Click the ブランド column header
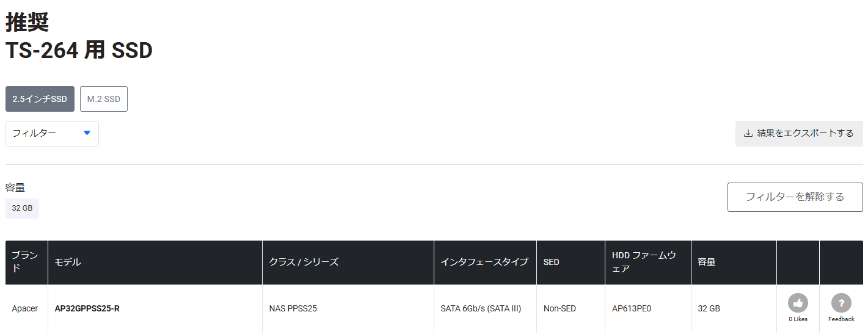Viewport: 868px width, 334px height. pyautogui.click(x=26, y=262)
